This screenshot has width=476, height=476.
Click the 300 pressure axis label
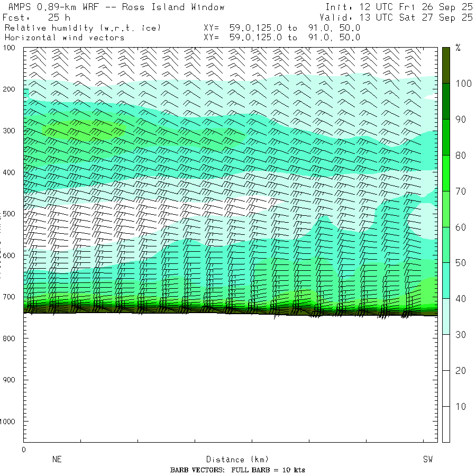[x=9, y=131]
